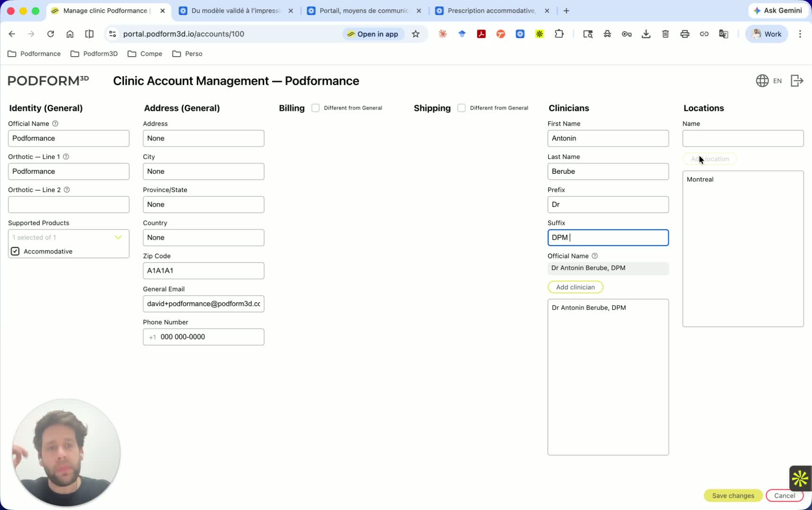
Task: Open help tooltip for Orthotic Line 2
Action: coord(67,190)
